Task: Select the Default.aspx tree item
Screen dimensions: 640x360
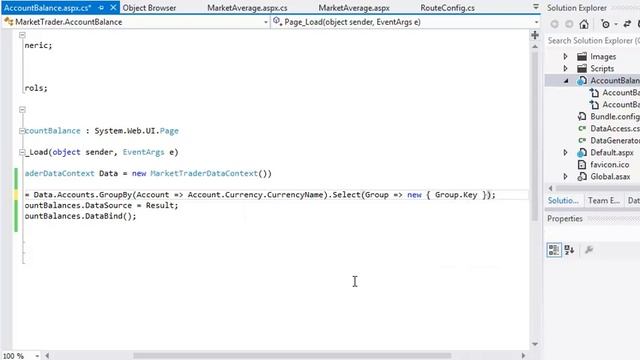Action: pos(611,152)
